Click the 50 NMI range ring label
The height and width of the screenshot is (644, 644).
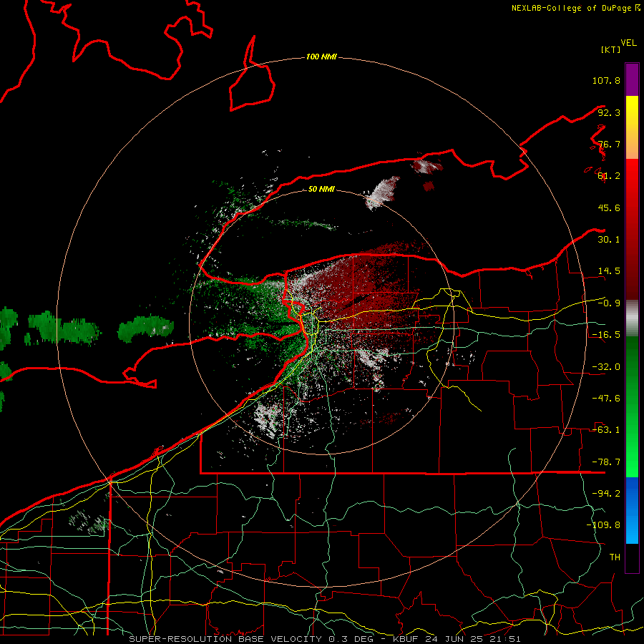coord(321,189)
